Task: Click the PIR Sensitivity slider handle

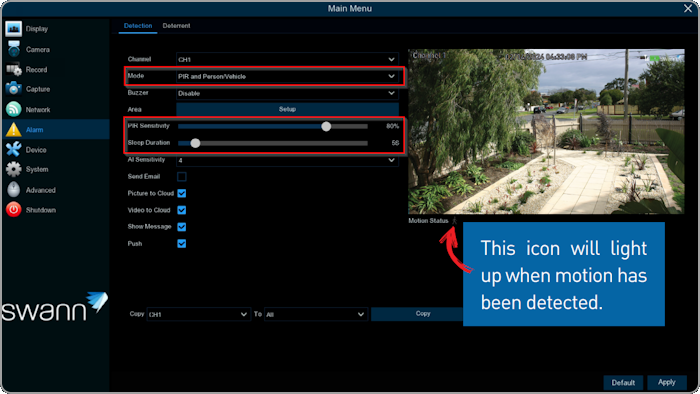Action: coord(326,126)
